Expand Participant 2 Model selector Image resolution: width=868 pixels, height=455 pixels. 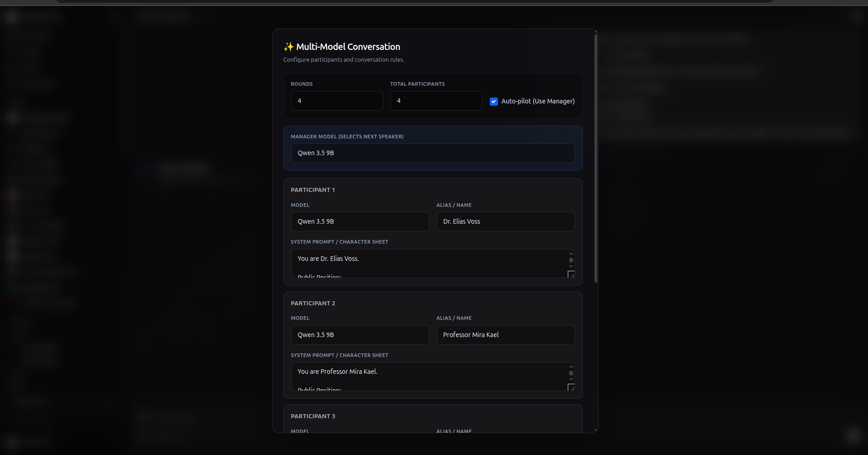coord(360,335)
